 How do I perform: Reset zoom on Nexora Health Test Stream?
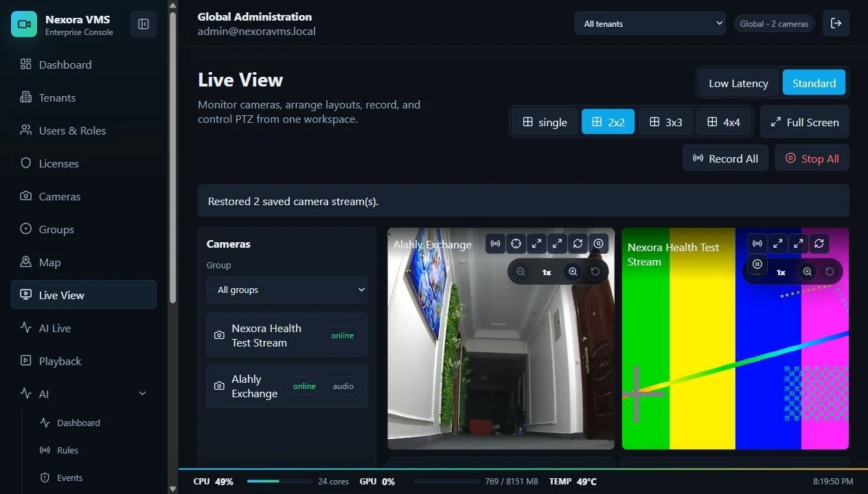point(830,272)
